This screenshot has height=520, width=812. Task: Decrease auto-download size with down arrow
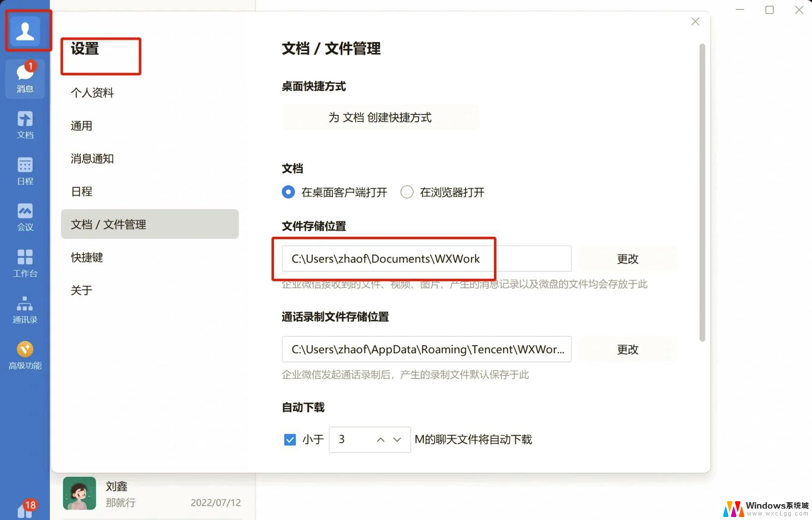[x=397, y=440]
